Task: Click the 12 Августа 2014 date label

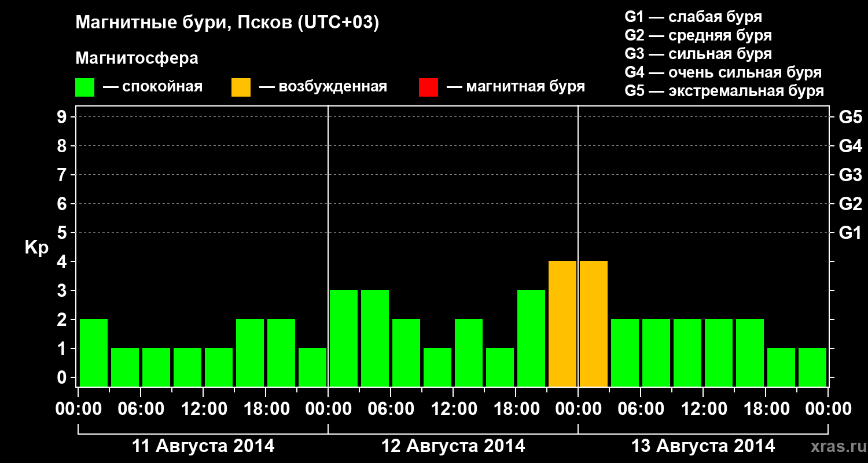Action: click(x=453, y=446)
